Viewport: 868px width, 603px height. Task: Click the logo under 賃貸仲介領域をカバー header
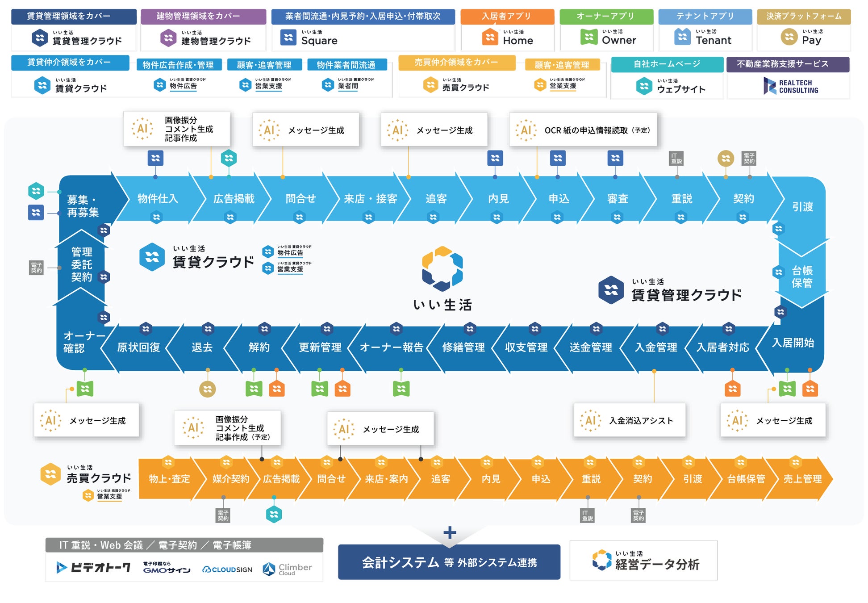pos(71,85)
